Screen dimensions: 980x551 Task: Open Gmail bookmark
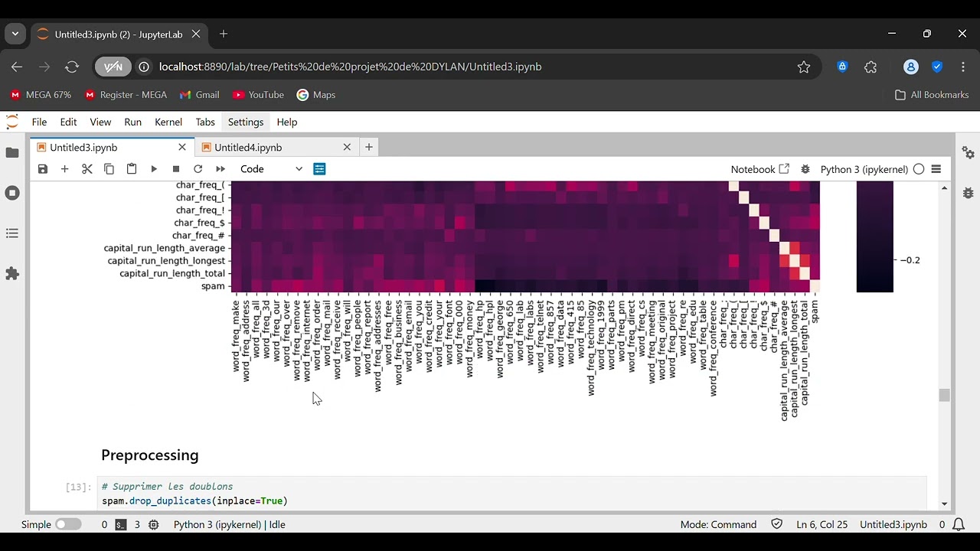click(x=199, y=95)
